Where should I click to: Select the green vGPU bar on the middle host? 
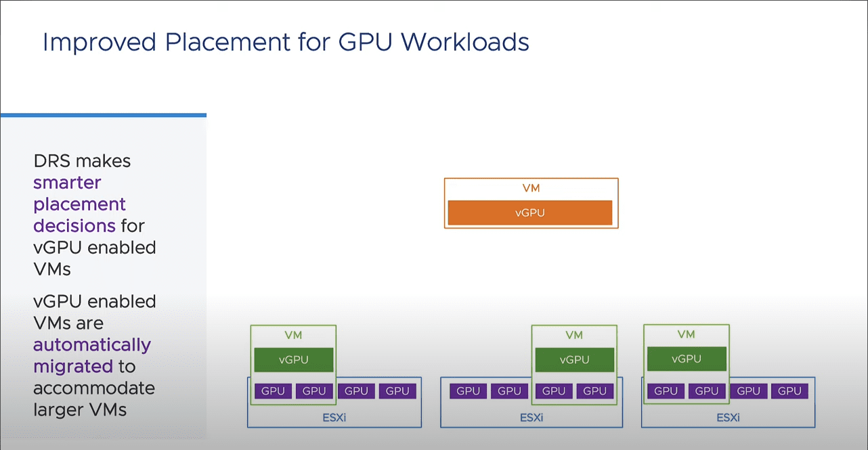pos(575,359)
